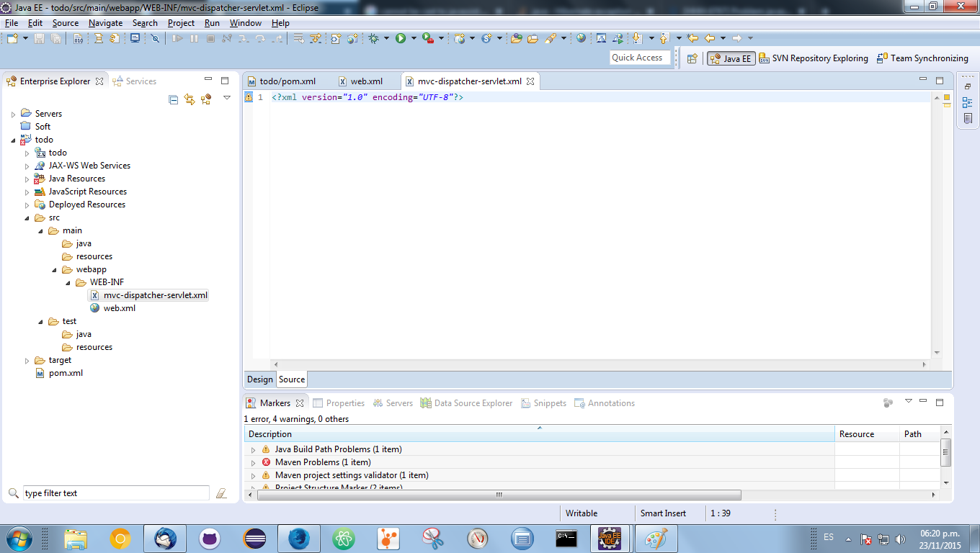Expand the target folder node
980x553 pixels.
point(27,360)
